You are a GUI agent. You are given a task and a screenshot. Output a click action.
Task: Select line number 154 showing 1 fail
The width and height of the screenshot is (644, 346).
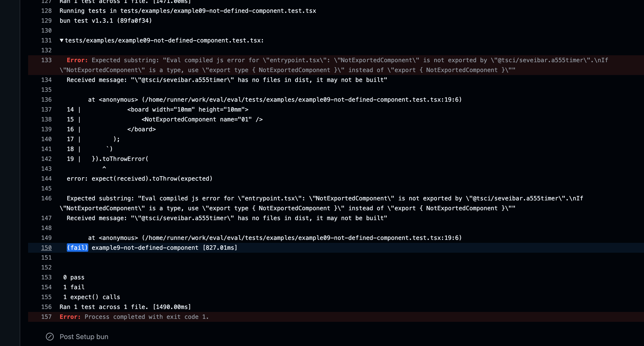click(46, 287)
